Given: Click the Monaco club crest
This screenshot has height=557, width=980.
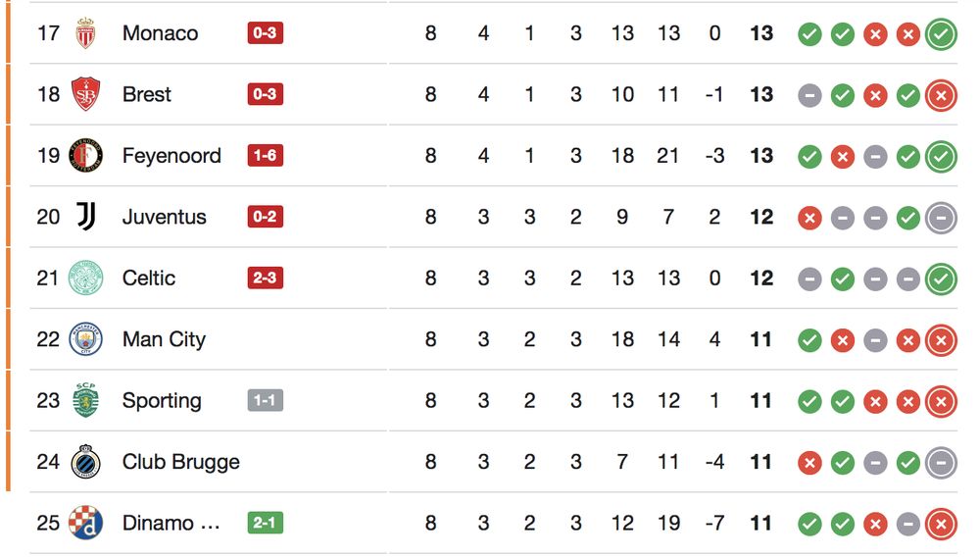Looking at the screenshot, I should coord(86,33).
